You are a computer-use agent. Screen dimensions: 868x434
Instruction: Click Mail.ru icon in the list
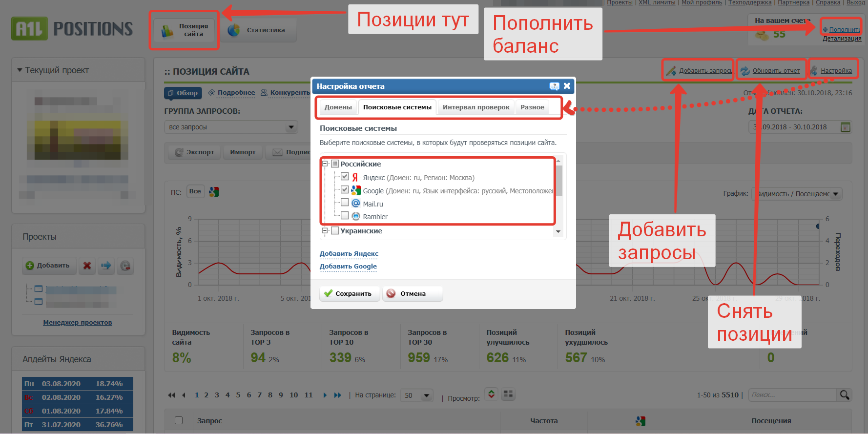pyautogui.click(x=356, y=204)
